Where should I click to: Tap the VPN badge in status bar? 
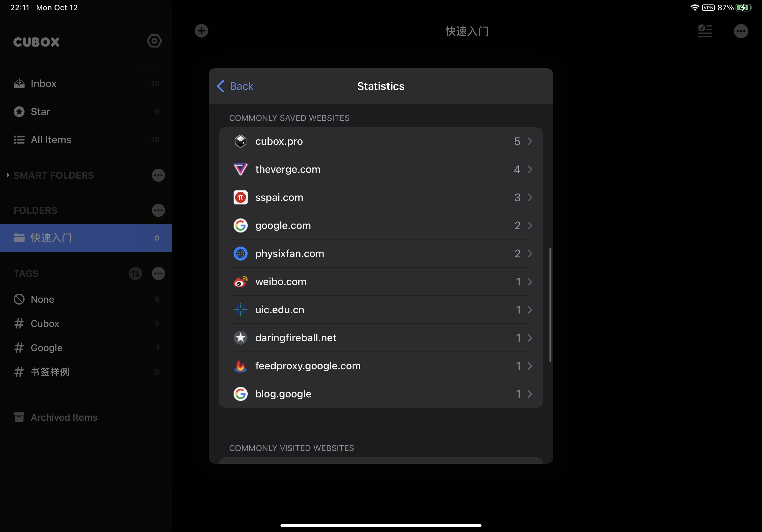(x=708, y=8)
